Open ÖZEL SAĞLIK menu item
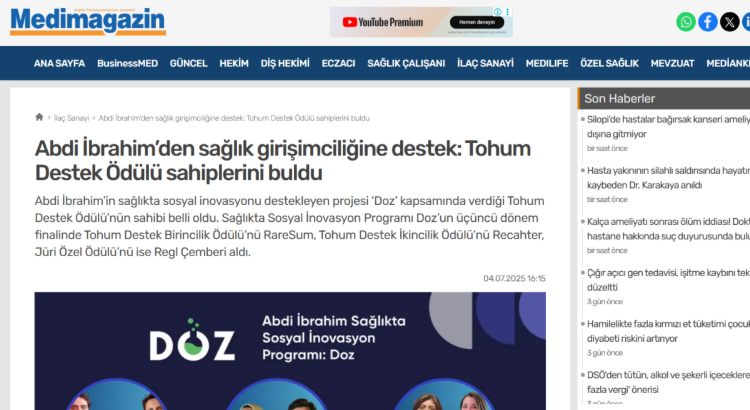 [x=609, y=64]
